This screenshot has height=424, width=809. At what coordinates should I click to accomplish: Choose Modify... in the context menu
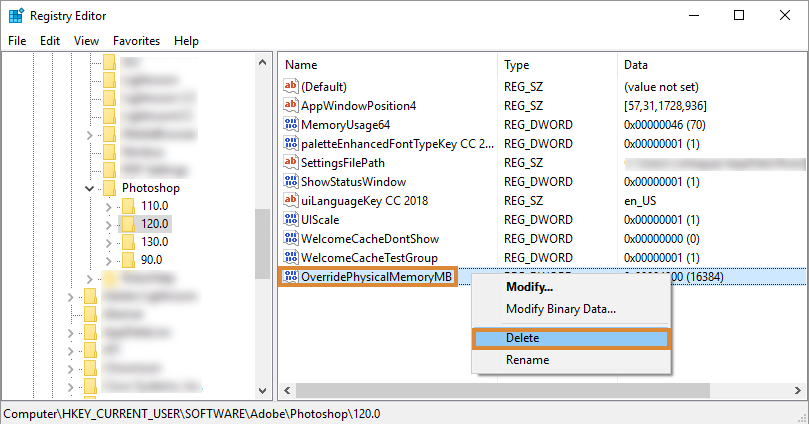tap(529, 287)
